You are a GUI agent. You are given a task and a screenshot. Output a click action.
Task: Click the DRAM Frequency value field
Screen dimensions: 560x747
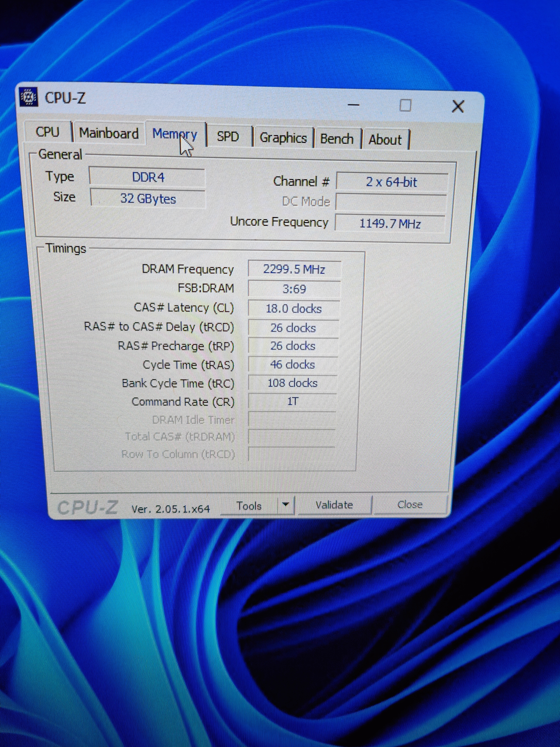tap(294, 270)
